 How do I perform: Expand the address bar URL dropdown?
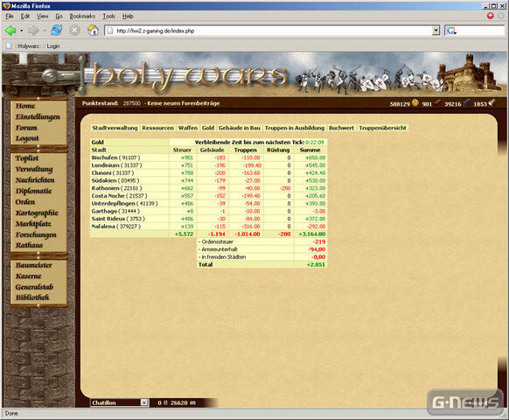(436, 31)
